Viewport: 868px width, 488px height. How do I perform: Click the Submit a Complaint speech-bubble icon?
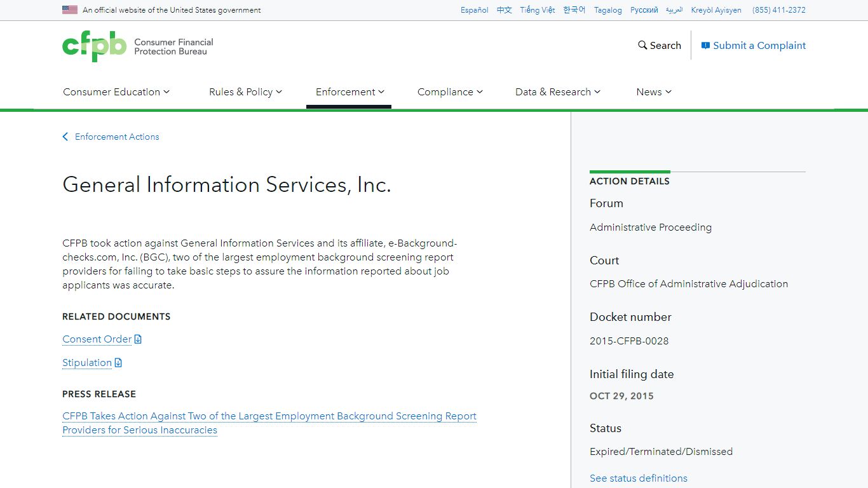tap(705, 46)
